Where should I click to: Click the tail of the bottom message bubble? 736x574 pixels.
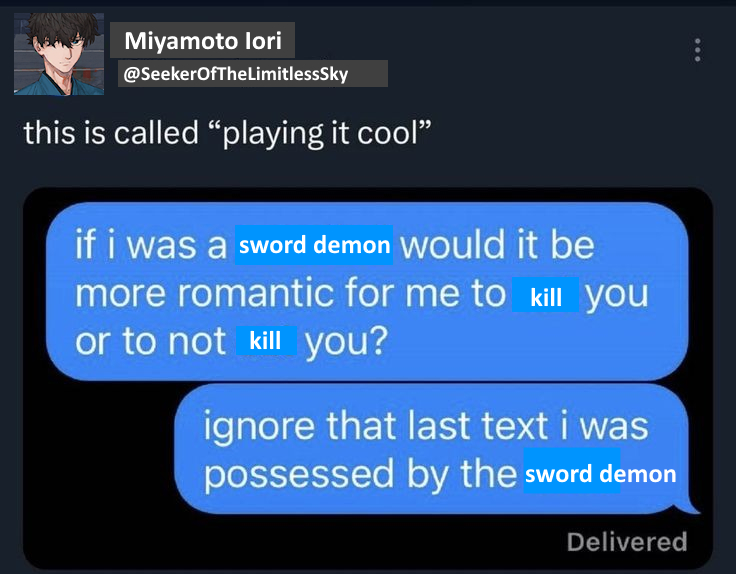pos(688,508)
